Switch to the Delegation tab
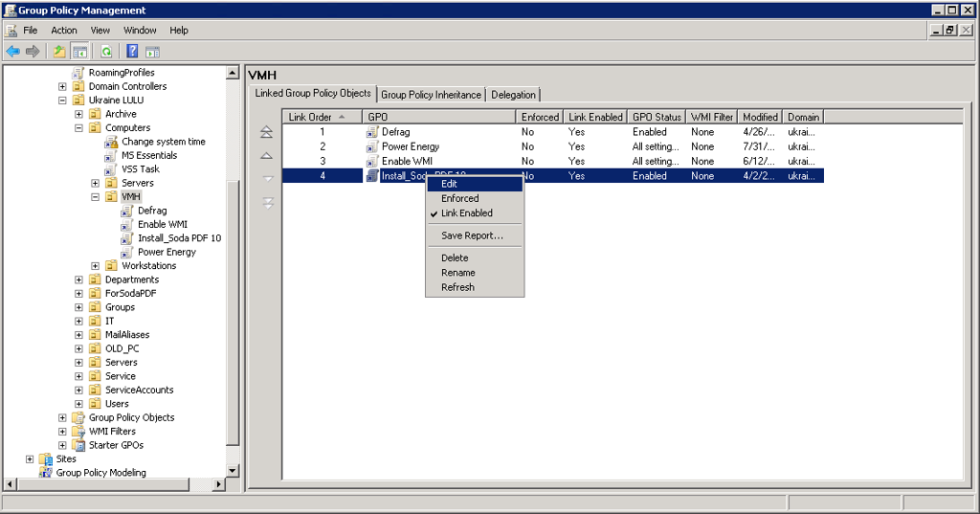Image resolution: width=980 pixels, height=514 pixels. tap(513, 95)
